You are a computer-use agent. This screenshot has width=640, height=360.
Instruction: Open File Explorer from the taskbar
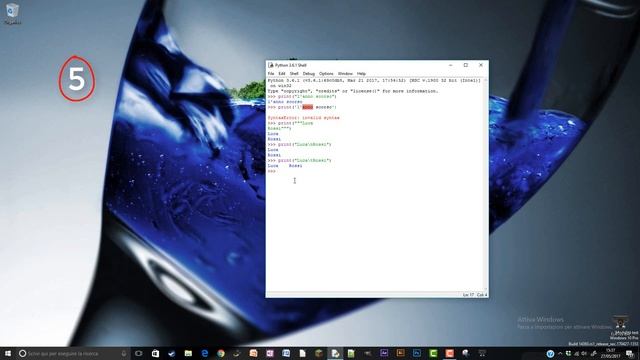pyautogui.click(x=188, y=353)
